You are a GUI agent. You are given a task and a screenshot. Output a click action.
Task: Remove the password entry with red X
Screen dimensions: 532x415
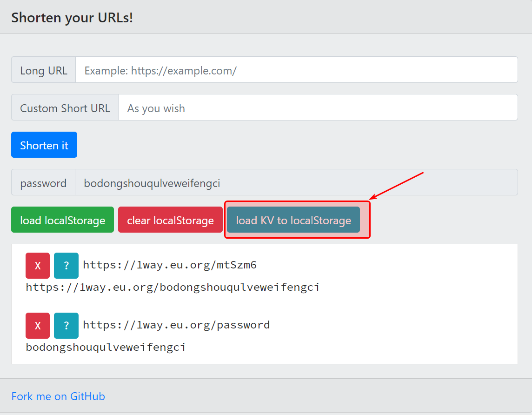pyautogui.click(x=38, y=325)
